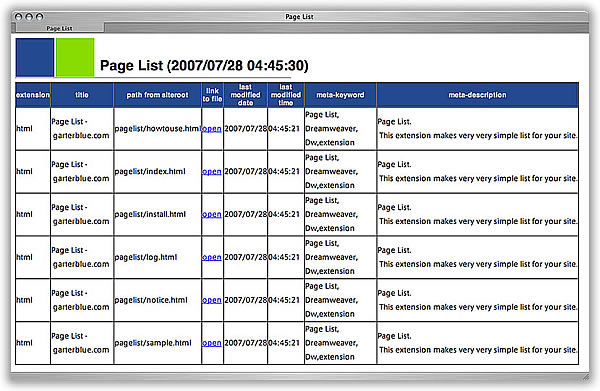Click the modified date in the sample.html row
The image size is (600, 391).
(x=245, y=343)
